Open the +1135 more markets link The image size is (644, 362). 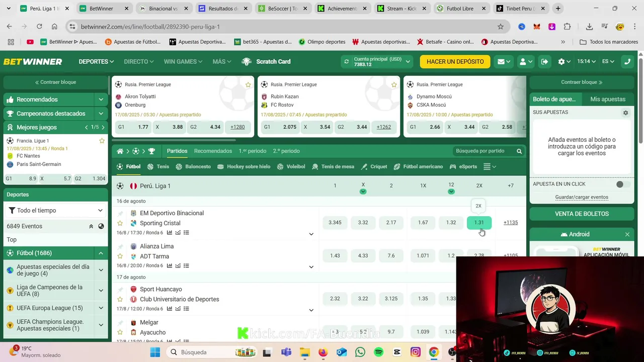pyautogui.click(x=510, y=223)
